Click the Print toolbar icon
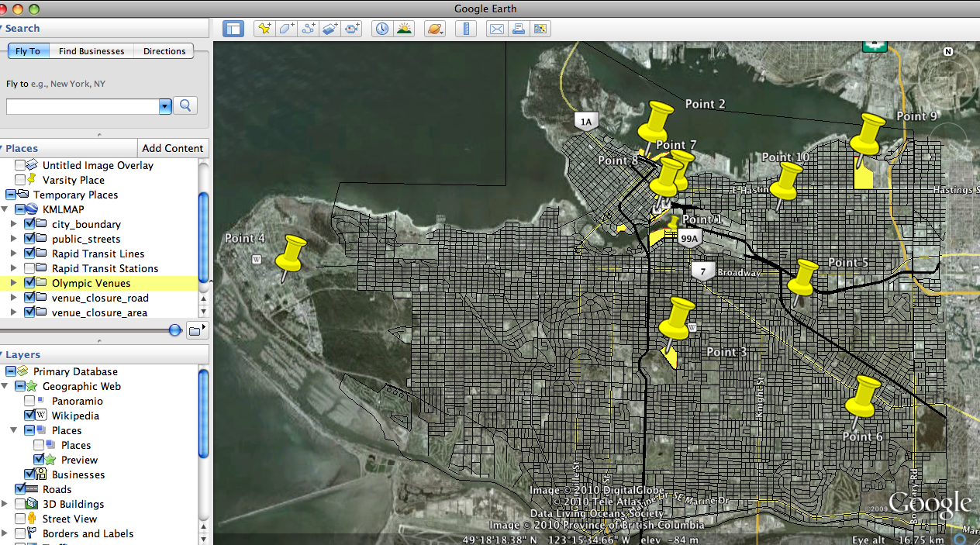Viewport: 980px width, 545px height. click(518, 29)
